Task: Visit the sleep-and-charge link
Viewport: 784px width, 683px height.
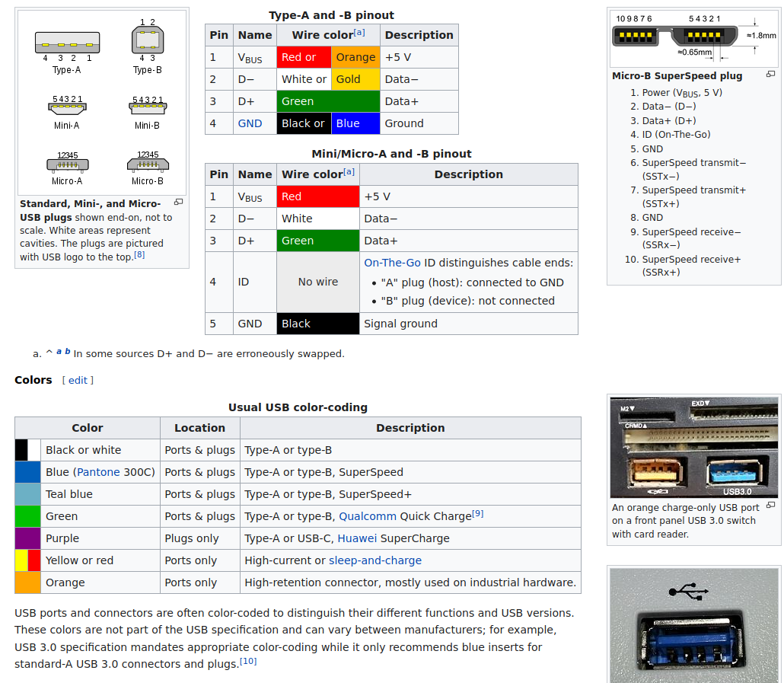Action: [374, 560]
